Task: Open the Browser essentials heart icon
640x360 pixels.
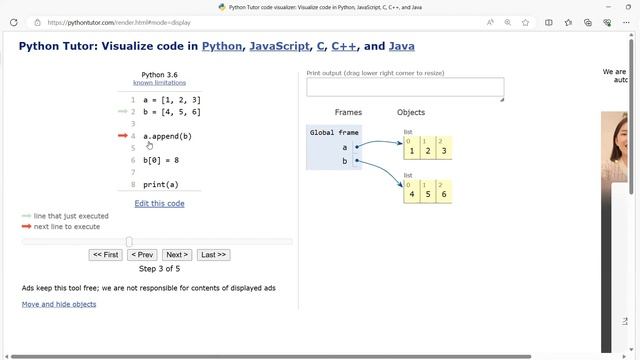Action: (607, 22)
